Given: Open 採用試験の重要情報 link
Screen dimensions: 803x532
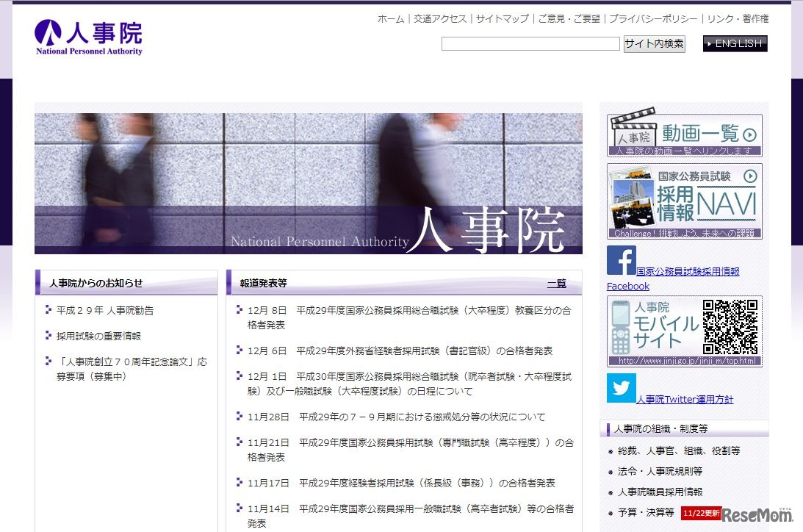Looking at the screenshot, I should click(98, 337).
